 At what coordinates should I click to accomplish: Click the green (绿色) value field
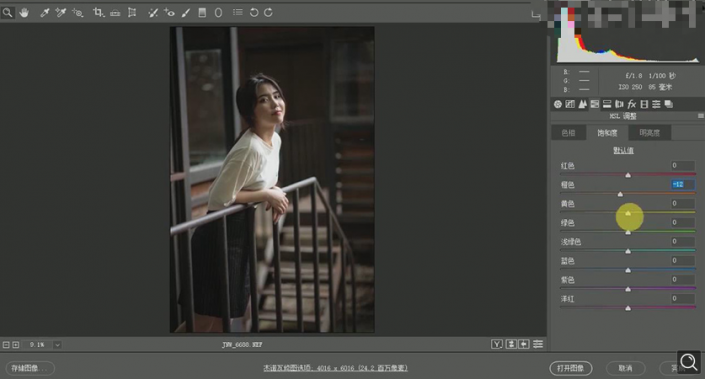[683, 223]
